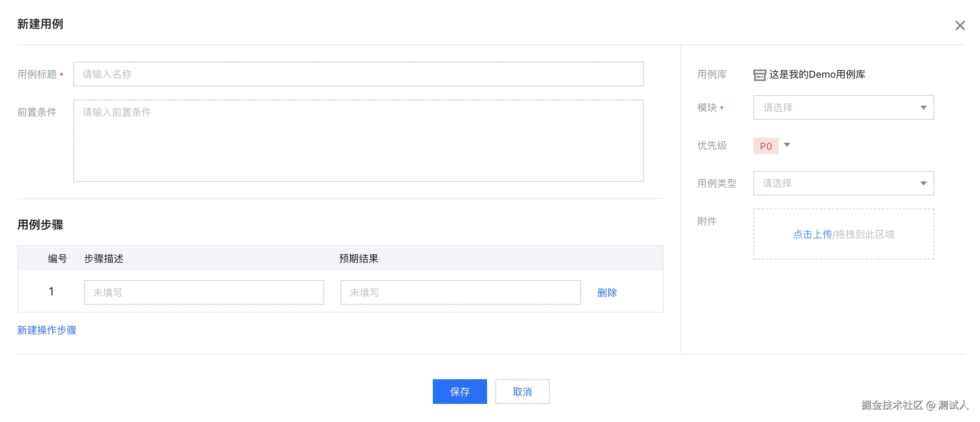The image size is (980, 422).
Task: Focus the 前置条件 text area
Action: 358,140
